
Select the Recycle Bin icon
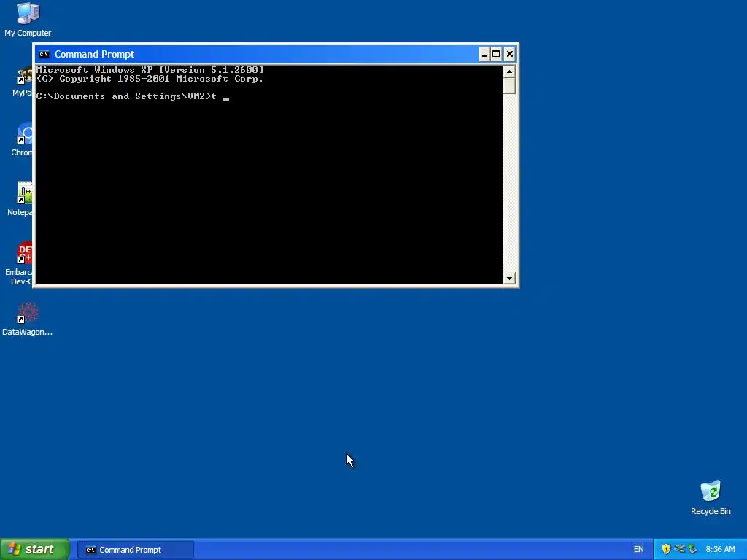pos(711,498)
